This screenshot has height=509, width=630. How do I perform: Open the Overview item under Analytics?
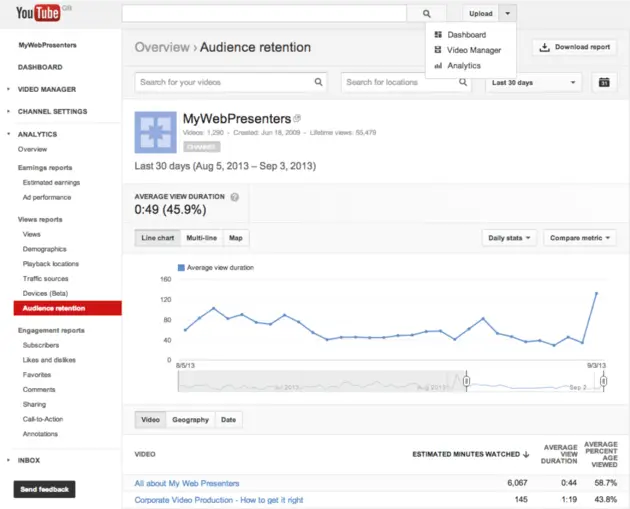pyautogui.click(x=33, y=149)
